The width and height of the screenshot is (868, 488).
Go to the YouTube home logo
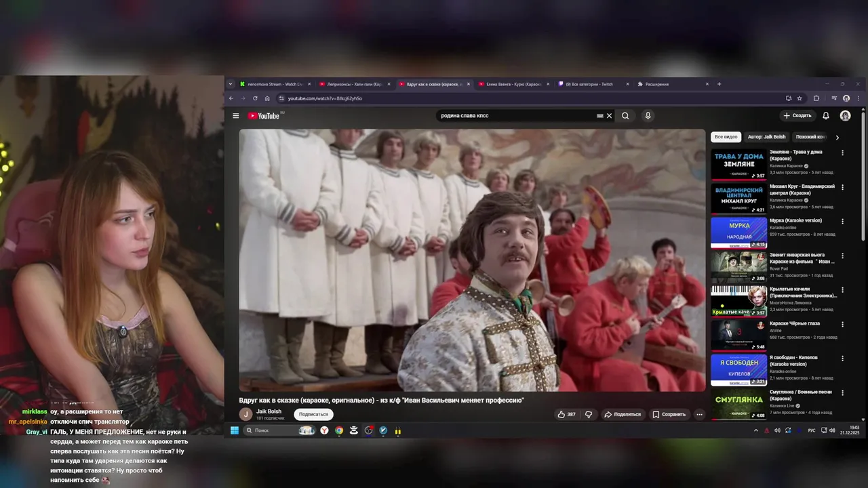click(x=264, y=116)
